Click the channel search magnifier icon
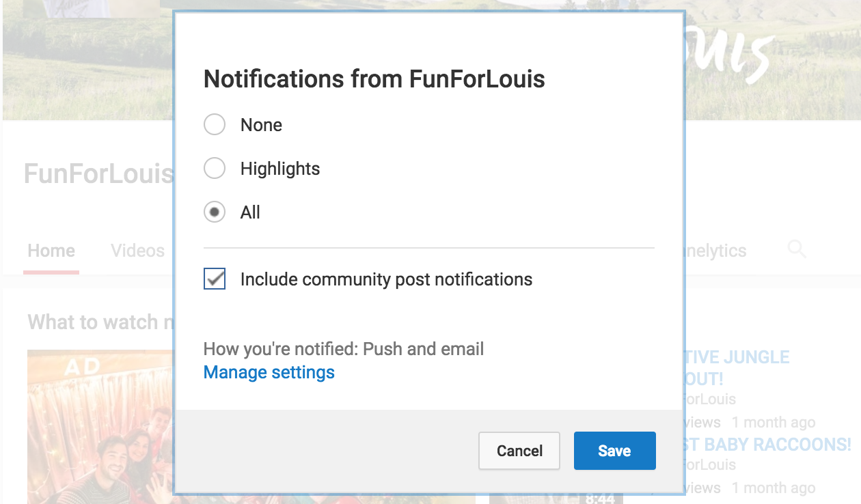The width and height of the screenshot is (861, 504). [x=797, y=250]
